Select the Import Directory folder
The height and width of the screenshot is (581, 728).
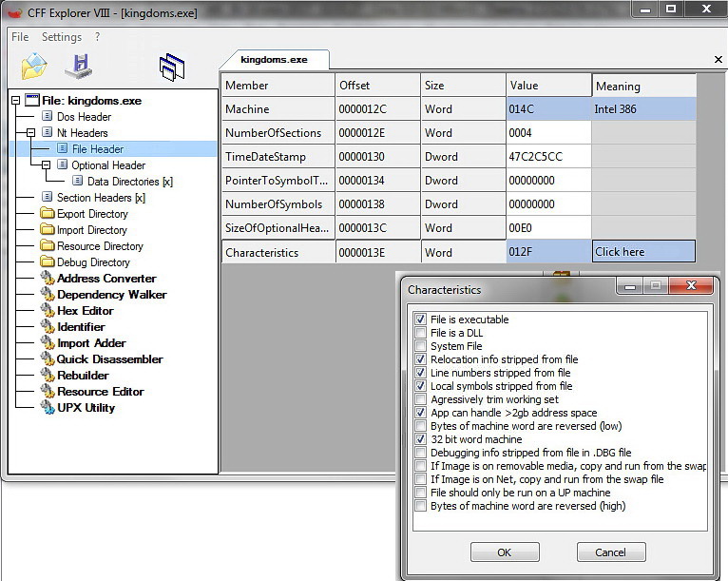(x=91, y=230)
